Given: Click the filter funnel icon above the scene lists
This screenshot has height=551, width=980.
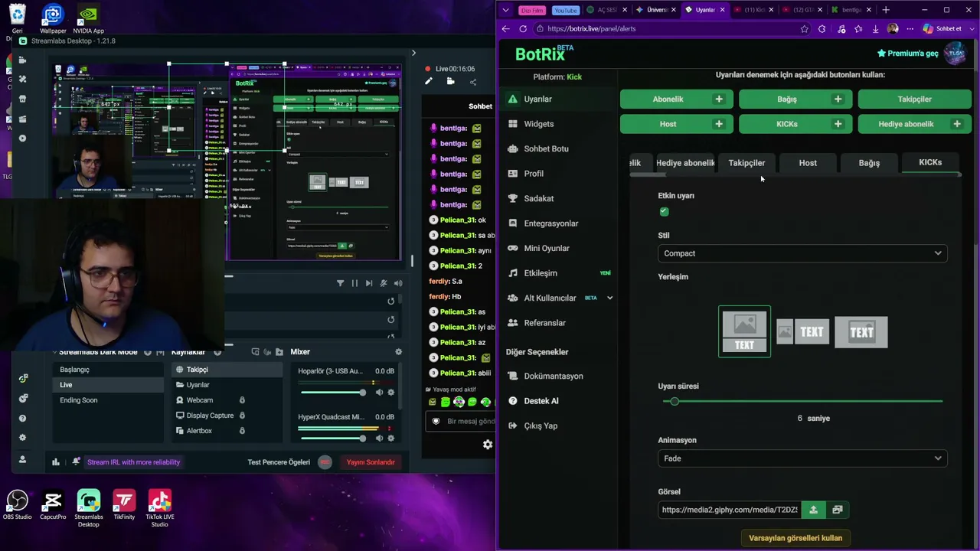Looking at the screenshot, I should pos(340,283).
